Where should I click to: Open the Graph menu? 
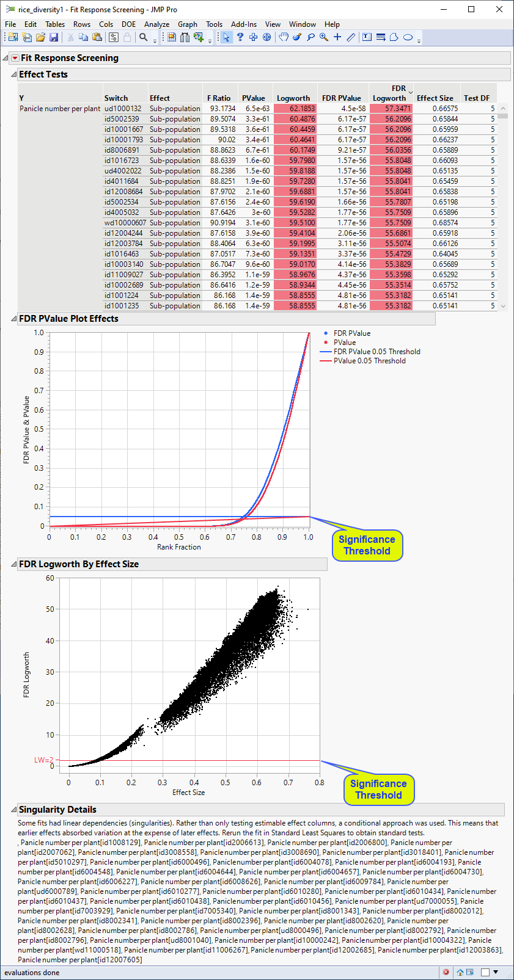(x=188, y=24)
